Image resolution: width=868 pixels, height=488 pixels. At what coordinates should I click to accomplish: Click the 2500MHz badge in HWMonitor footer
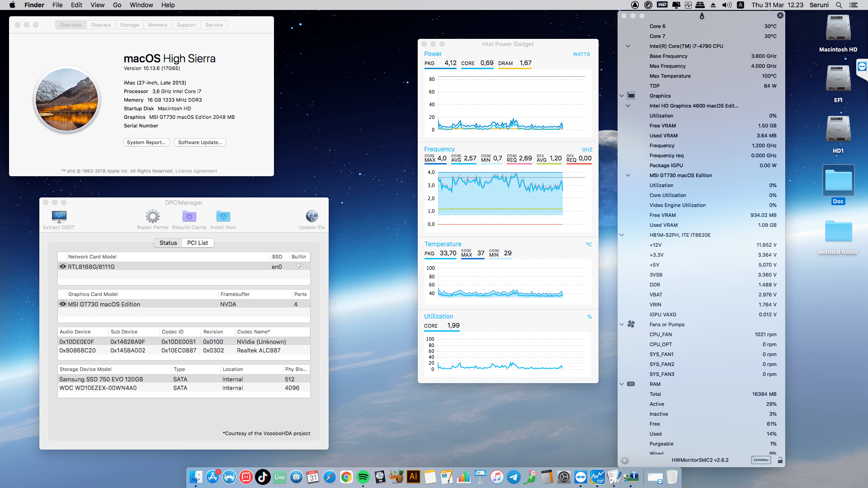pos(761,460)
